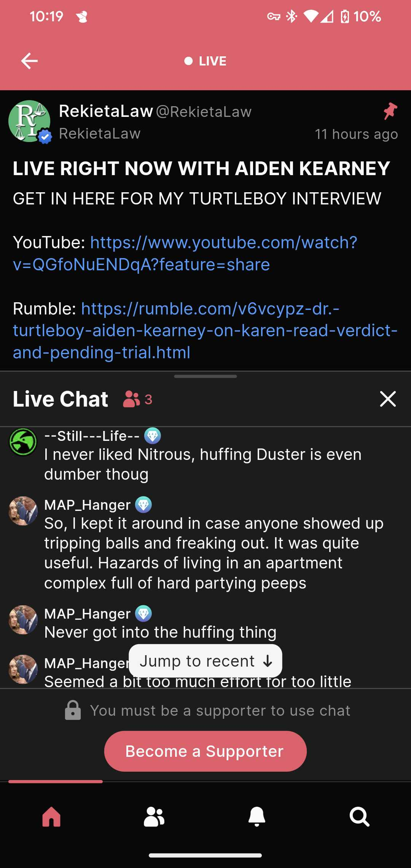Open the Rumble stream link
This screenshot has width=411, height=868.
tap(205, 330)
